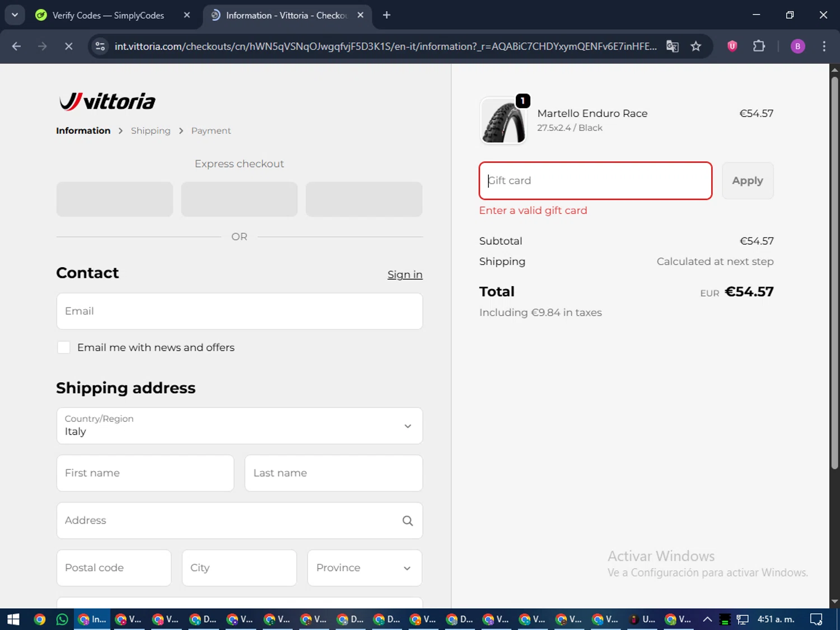Image resolution: width=840 pixels, height=630 pixels.
Task: Open the Brave-style shield extension icon
Action: 732,46
